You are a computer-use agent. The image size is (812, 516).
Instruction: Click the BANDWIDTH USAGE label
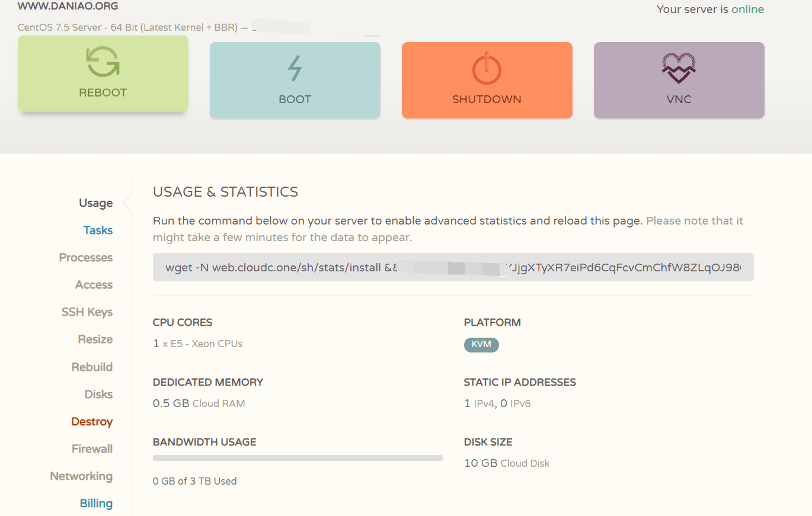point(204,442)
